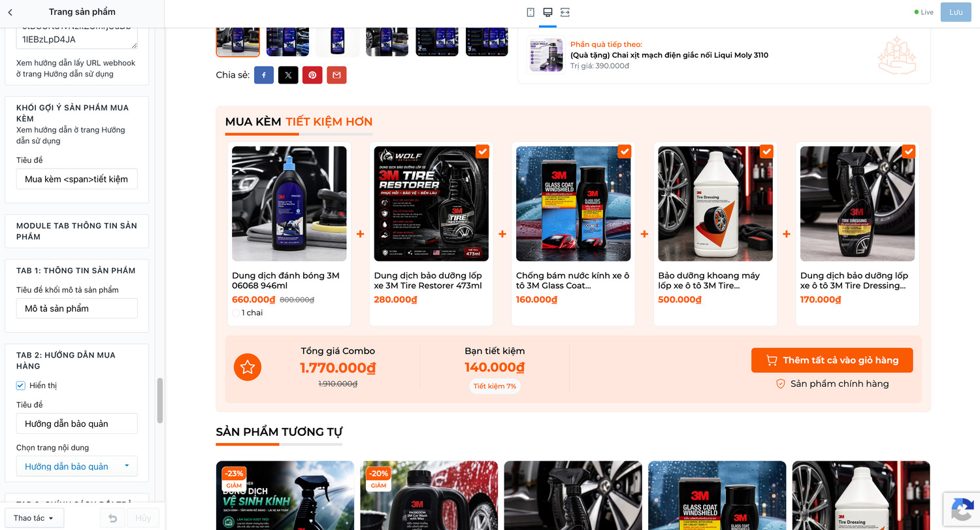Edit the Mua kèm title input field
The image size is (980, 530).
pos(77,179)
